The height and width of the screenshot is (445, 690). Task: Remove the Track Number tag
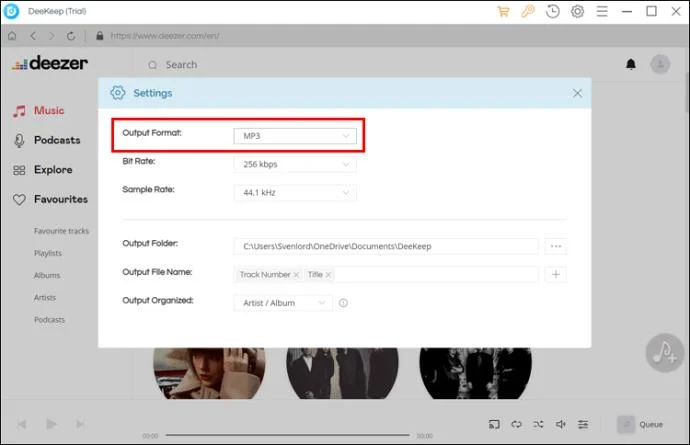pos(296,275)
